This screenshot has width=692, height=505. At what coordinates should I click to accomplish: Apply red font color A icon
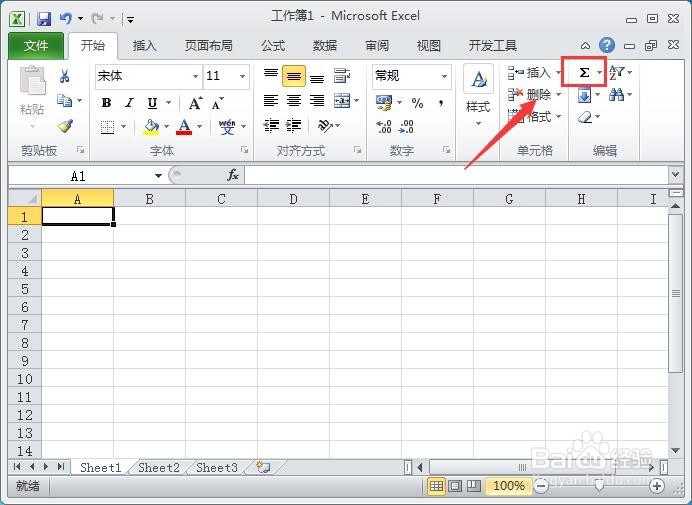coord(184,127)
